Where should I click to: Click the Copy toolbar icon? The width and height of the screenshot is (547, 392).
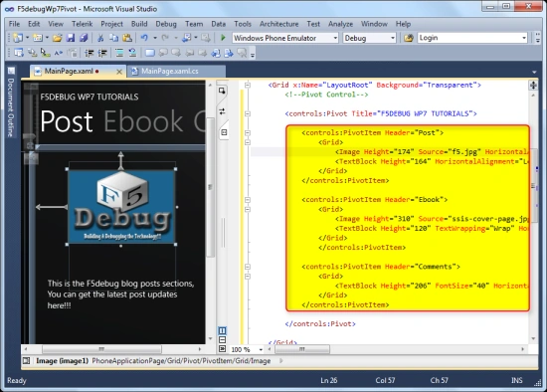113,38
